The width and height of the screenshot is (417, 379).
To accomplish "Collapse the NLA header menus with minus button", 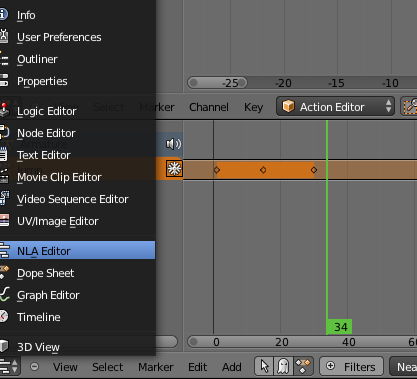I will point(34,367).
